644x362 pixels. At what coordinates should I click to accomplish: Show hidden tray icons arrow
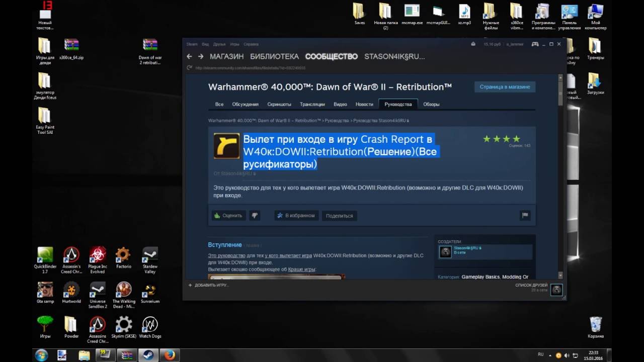pyautogui.click(x=549, y=355)
